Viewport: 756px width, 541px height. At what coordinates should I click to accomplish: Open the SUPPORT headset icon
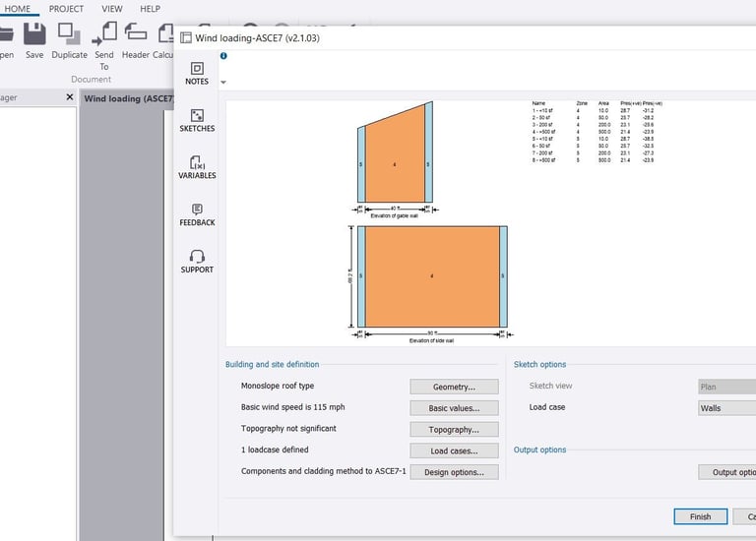[x=197, y=256]
